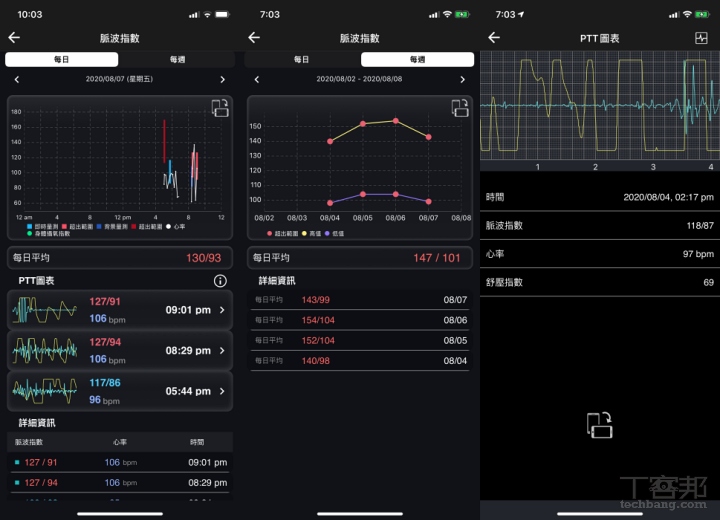Switch to 每週 tab on the 2020/08/07 screen
Viewport: 720px width, 520px height.
(x=177, y=60)
